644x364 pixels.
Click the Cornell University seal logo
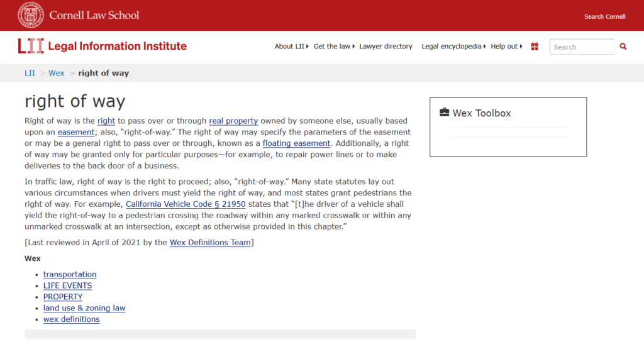(x=31, y=15)
